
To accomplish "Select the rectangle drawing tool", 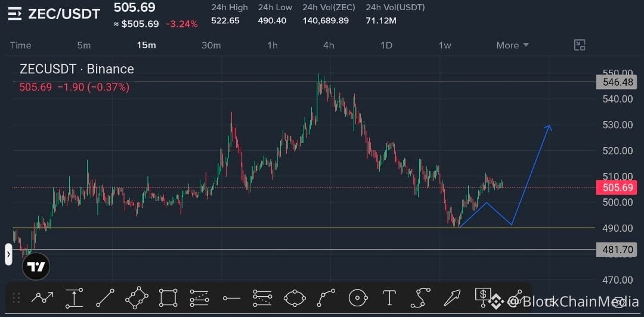I will [x=168, y=298].
